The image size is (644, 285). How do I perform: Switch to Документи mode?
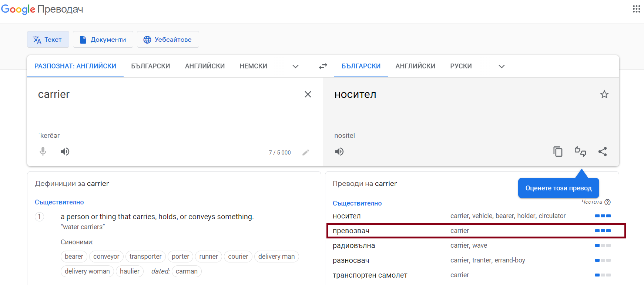pyautogui.click(x=103, y=40)
